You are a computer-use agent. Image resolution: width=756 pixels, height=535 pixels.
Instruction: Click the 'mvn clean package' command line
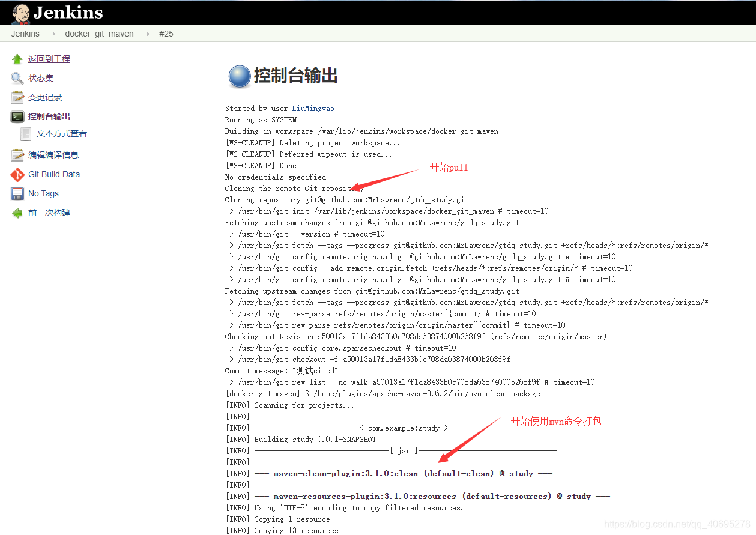point(383,394)
